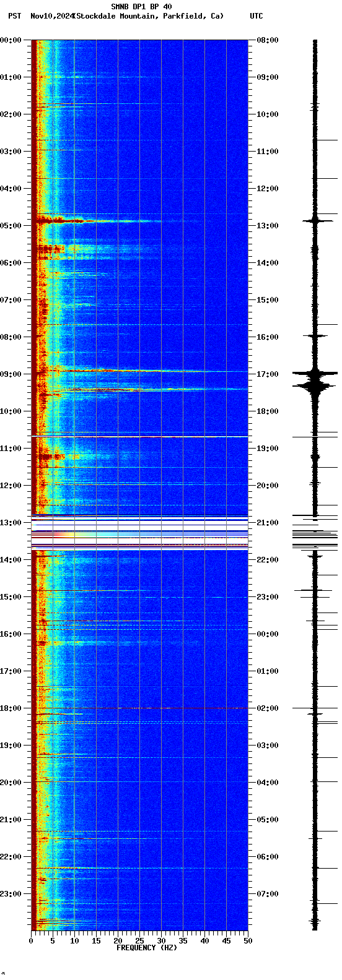Click the frequency tick label '15'
Image resolution: width=342 pixels, height=980 pixels.
pos(96,941)
